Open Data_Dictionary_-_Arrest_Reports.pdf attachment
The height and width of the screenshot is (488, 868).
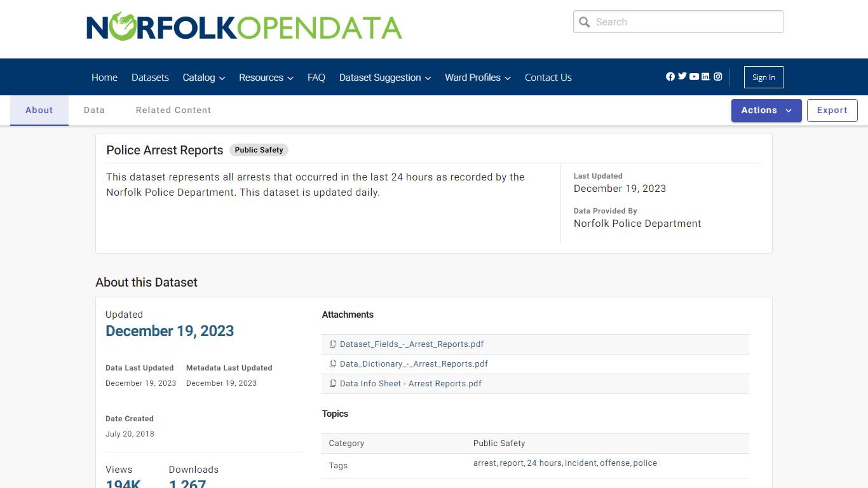pos(414,363)
